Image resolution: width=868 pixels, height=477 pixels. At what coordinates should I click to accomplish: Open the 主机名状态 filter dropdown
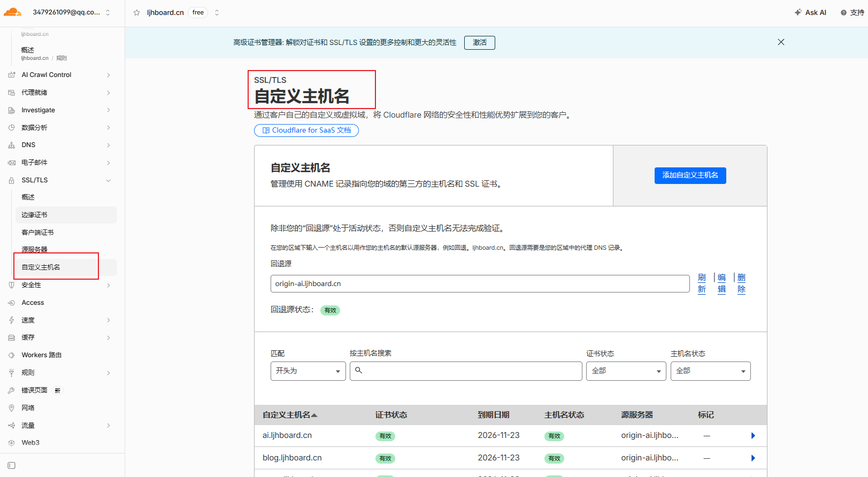point(711,371)
